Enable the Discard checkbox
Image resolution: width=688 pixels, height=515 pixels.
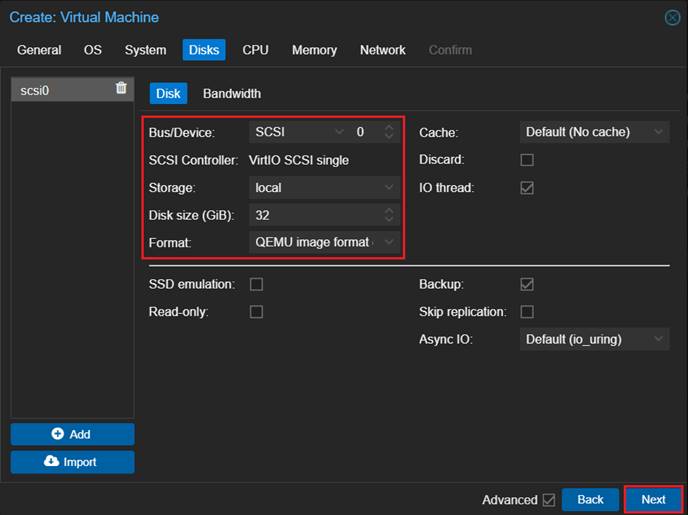click(x=527, y=160)
